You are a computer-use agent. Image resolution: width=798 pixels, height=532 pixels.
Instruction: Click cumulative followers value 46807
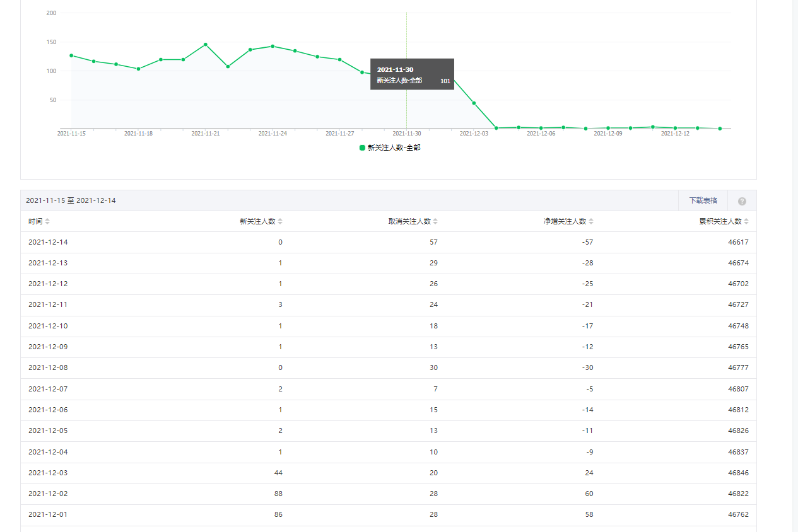coord(738,389)
